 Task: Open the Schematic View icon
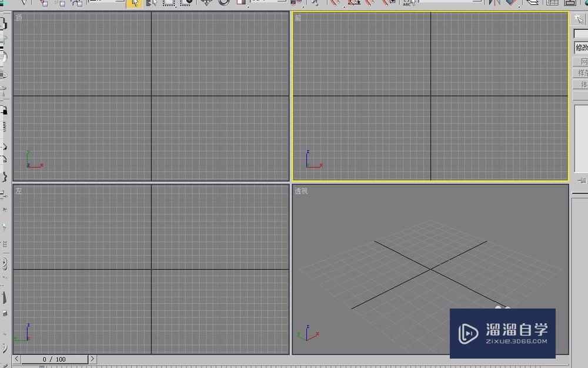570,2
